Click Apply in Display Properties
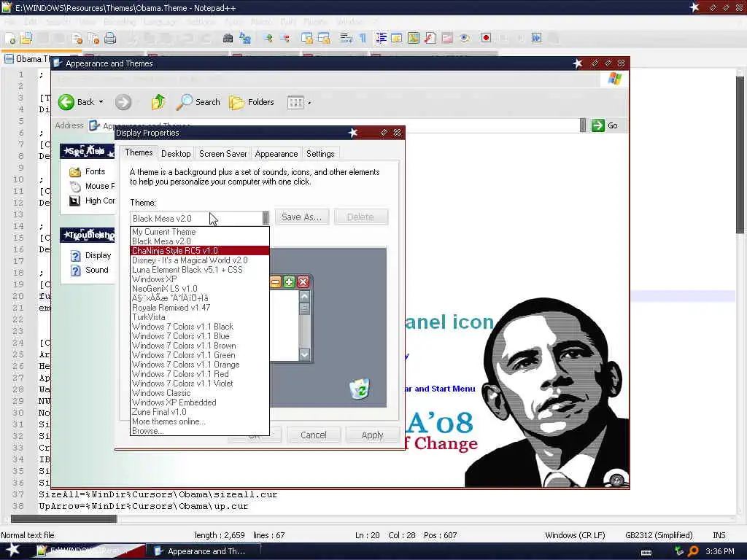The width and height of the screenshot is (747, 560). 372,435
